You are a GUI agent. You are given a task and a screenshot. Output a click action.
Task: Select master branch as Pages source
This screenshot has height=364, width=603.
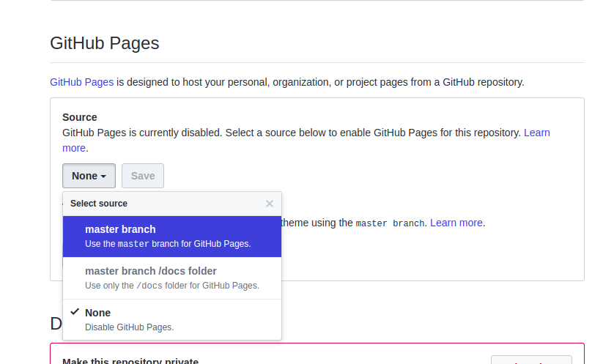[x=172, y=236]
